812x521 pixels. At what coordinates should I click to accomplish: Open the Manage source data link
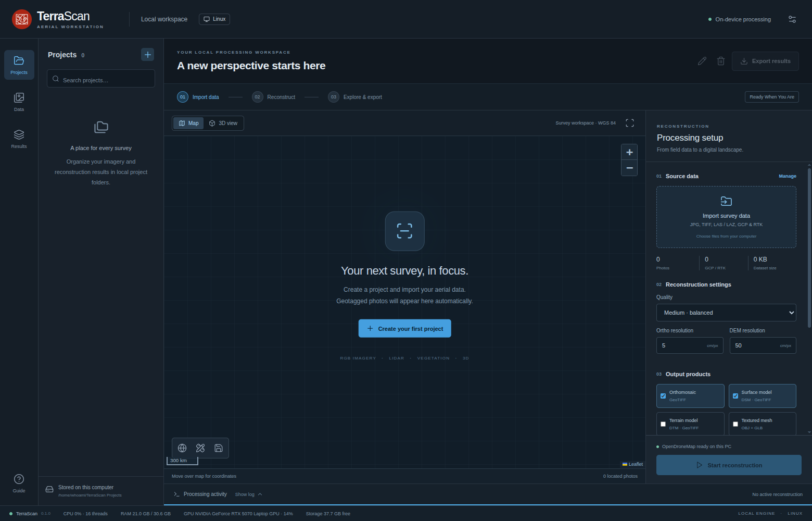tap(788, 176)
